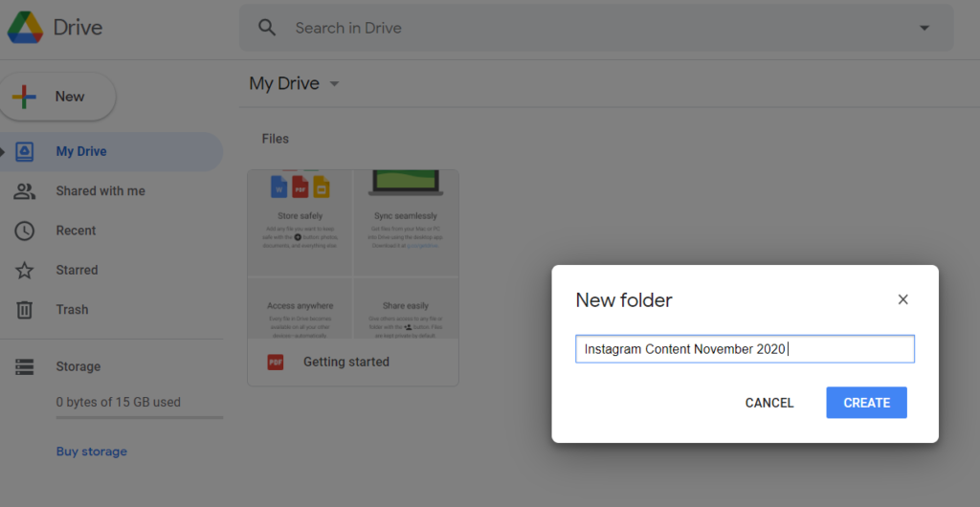Click the Storage icon in sidebar

25,366
